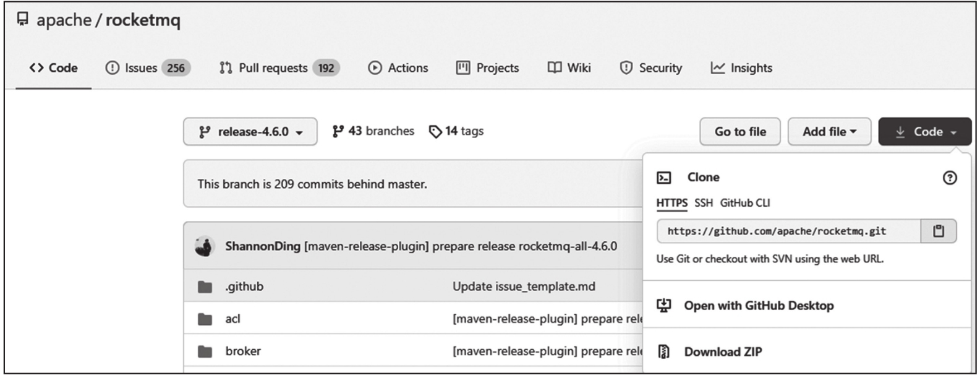
Task: View the Insights tab
Action: coord(741,68)
